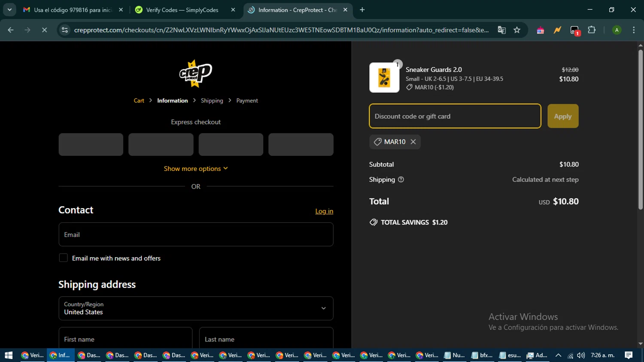Click the orange lightning extension icon

[x=557, y=30]
